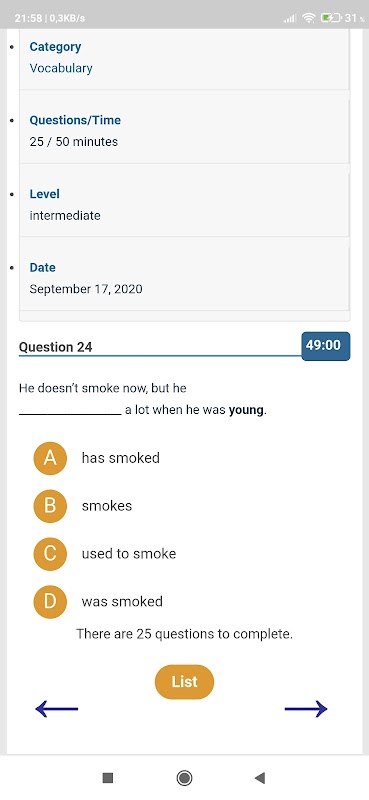Go to next question with right arrow
The image size is (369, 800).
pos(306,709)
